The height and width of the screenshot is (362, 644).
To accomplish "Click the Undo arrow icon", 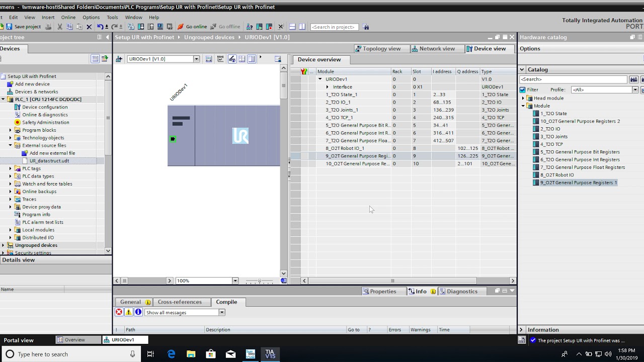I will [100, 27].
